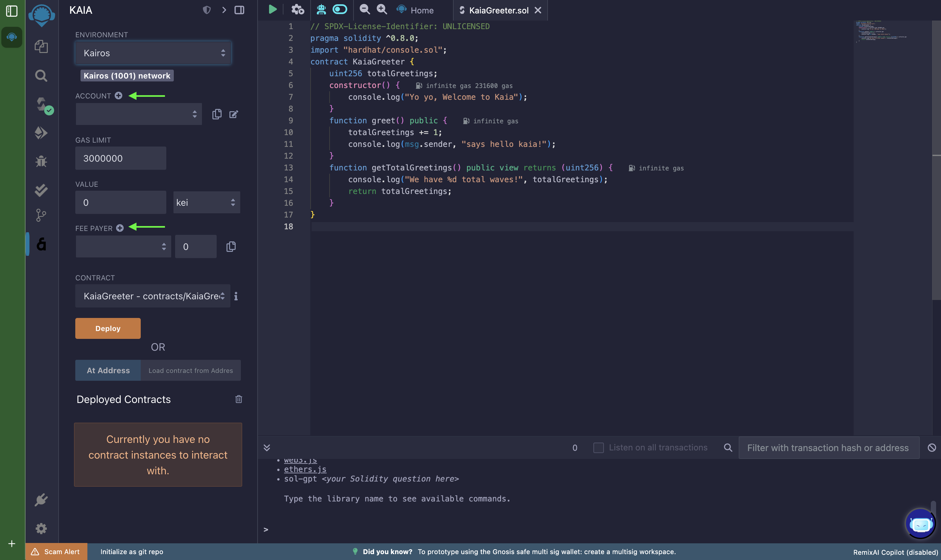Image resolution: width=941 pixels, height=560 pixels.
Task: Close the KaiaGreeter.sol tab
Action: [x=538, y=10]
